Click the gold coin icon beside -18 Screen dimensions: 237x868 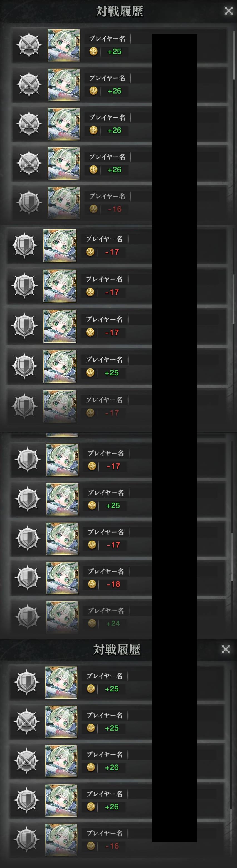point(92,584)
